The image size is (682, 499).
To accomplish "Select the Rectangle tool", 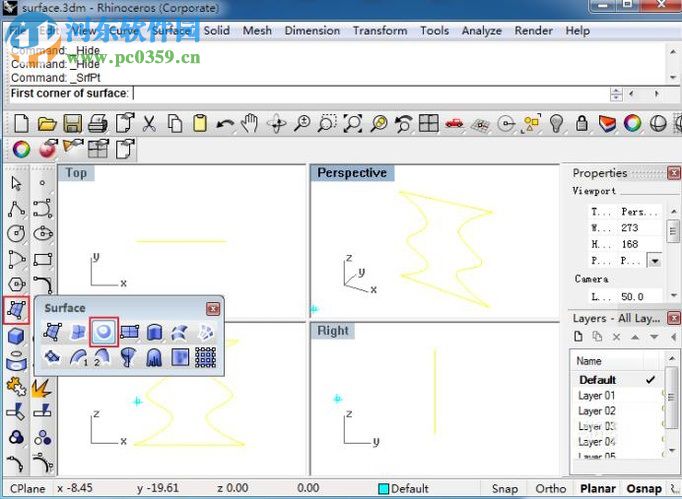I will pos(43,259).
